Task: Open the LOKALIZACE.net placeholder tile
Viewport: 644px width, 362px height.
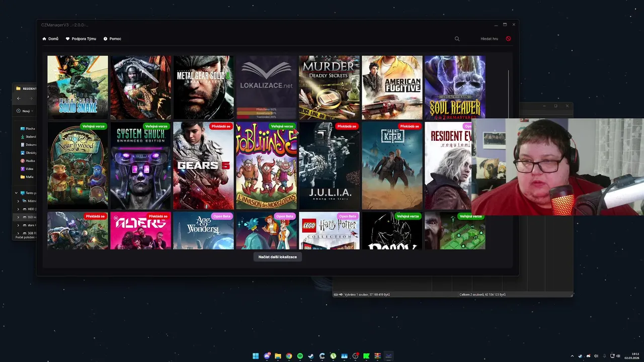Action: pyautogui.click(x=266, y=87)
